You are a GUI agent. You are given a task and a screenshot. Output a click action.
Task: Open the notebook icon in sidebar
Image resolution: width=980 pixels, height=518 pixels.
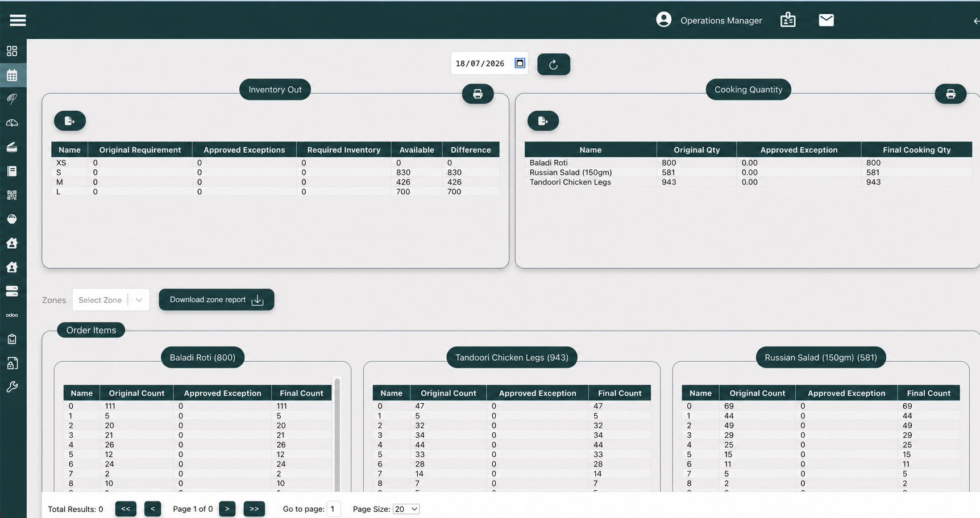[12, 171]
